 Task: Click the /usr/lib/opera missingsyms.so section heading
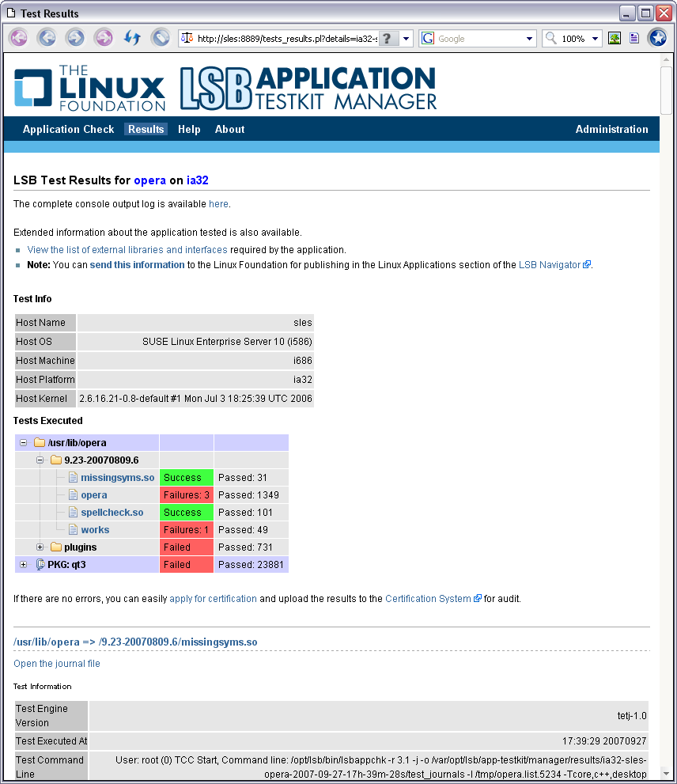[135, 642]
